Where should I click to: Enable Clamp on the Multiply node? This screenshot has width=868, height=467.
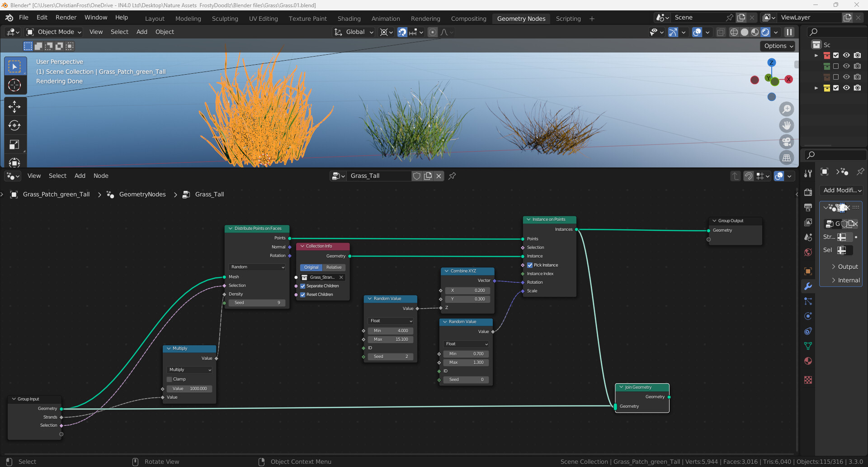170,379
